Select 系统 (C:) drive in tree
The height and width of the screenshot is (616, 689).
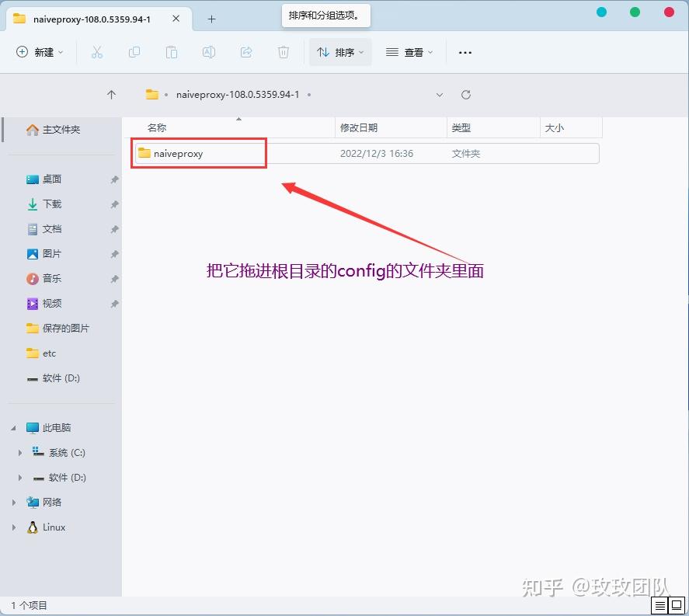coord(67,453)
